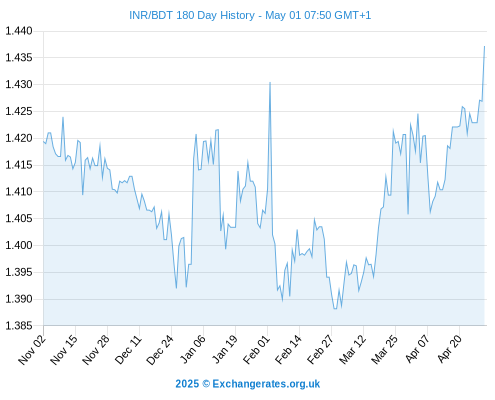495x400 pixels.
Task: Click the Apr 07 date marker
Action: tap(417, 349)
